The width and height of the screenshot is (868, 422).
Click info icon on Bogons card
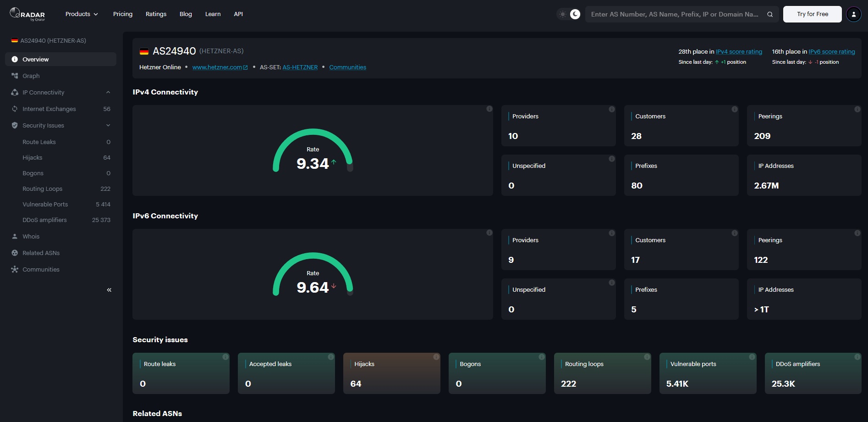point(542,357)
